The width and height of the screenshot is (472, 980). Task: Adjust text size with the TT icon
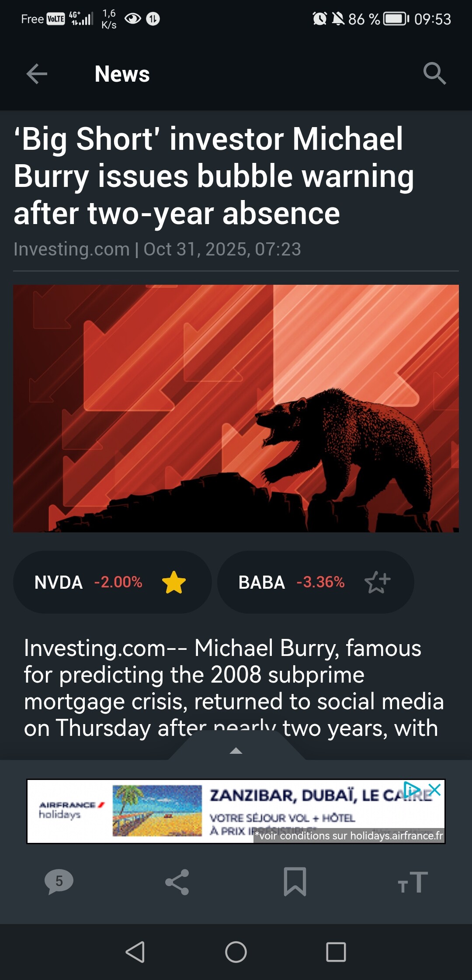click(x=413, y=882)
